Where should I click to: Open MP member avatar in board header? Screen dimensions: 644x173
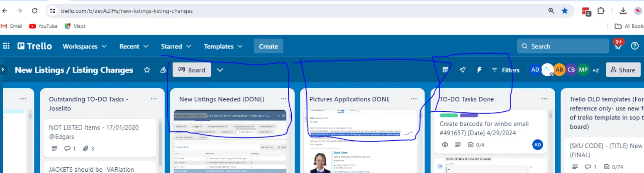pos(583,70)
